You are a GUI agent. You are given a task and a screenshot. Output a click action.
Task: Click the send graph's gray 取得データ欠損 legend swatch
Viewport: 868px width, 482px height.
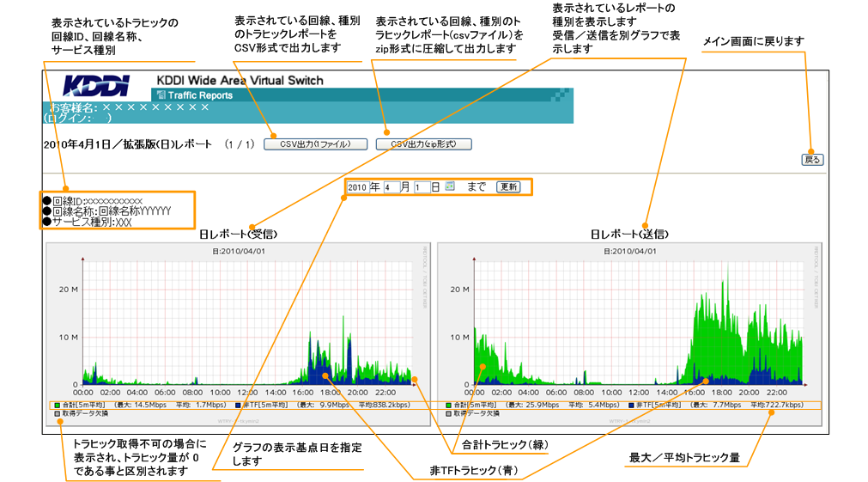pyautogui.click(x=449, y=413)
